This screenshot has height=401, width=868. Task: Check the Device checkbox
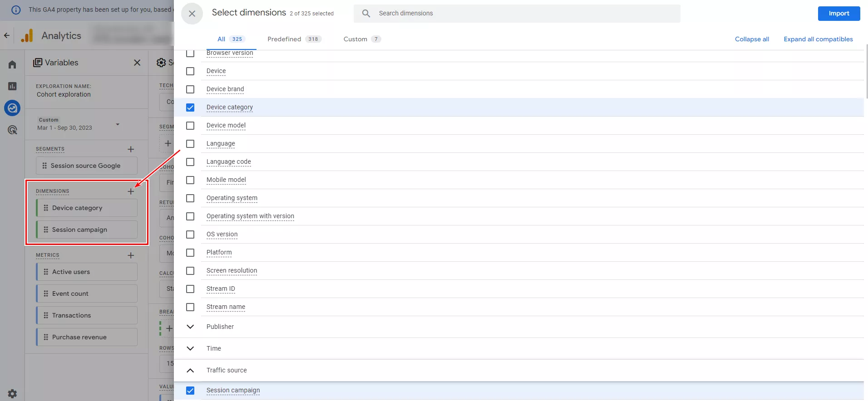click(x=190, y=71)
